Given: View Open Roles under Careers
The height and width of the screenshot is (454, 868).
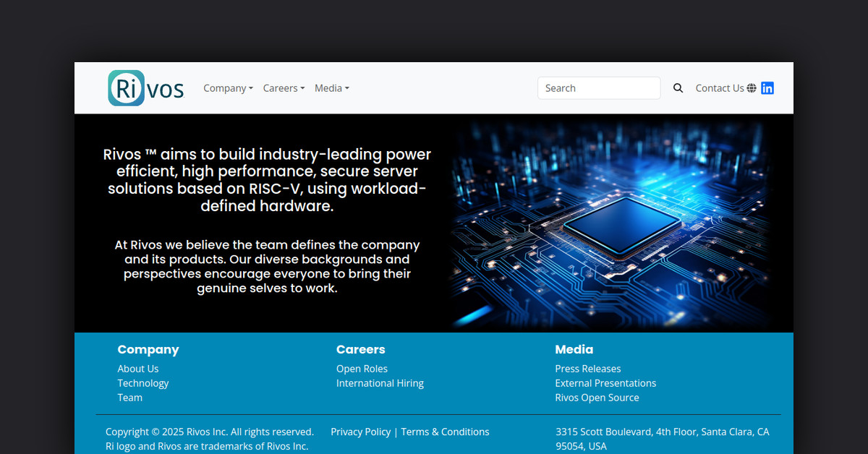Looking at the screenshot, I should pyautogui.click(x=362, y=369).
